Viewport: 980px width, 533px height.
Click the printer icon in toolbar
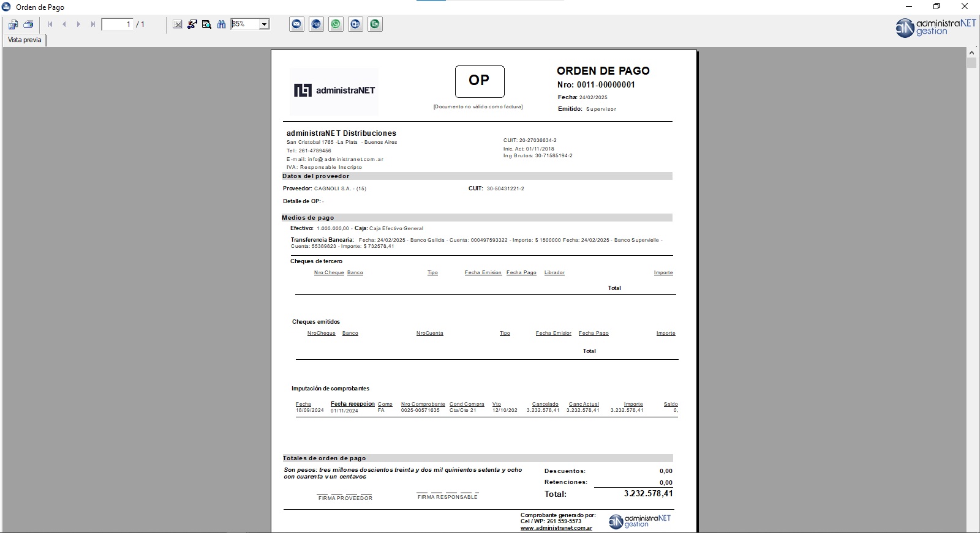pyautogui.click(x=28, y=24)
